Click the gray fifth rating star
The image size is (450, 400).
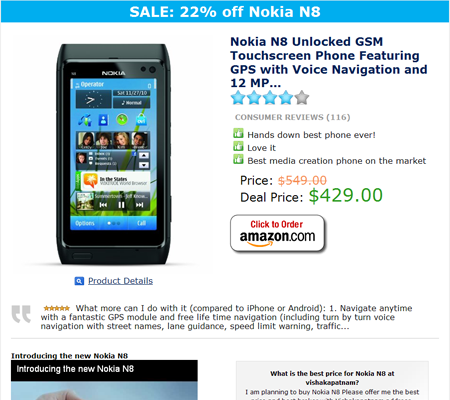(302, 98)
